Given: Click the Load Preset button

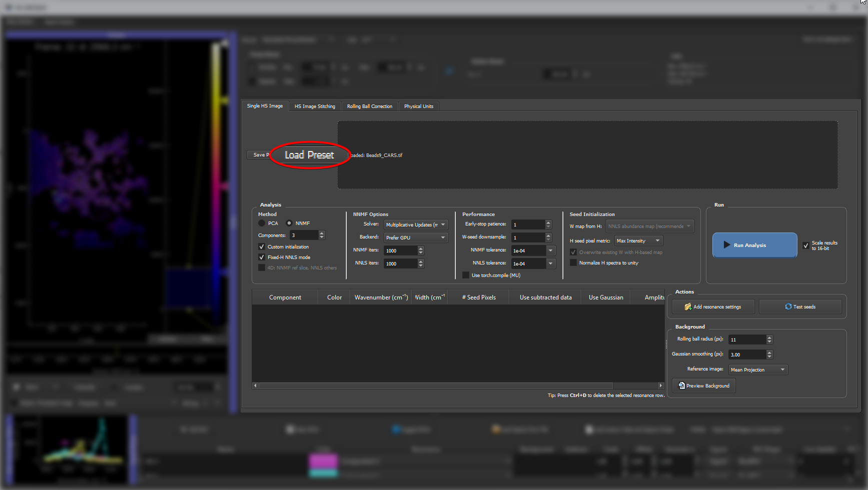Looking at the screenshot, I should pos(309,155).
